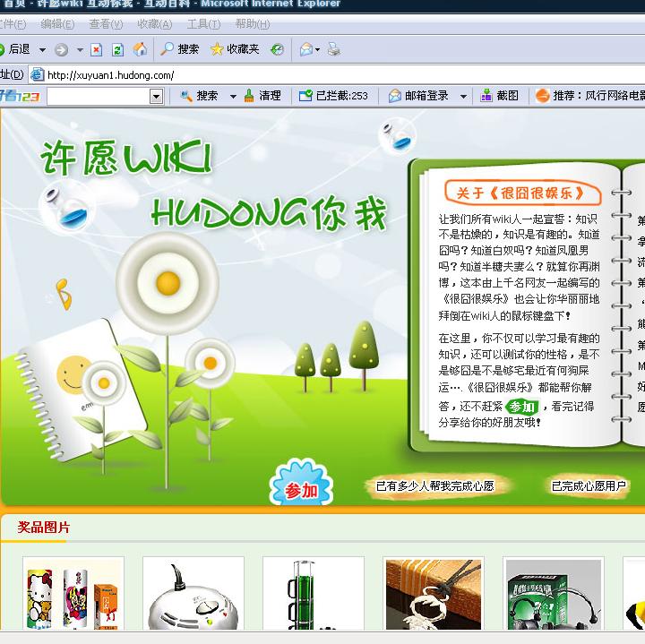645x644 pixels.
Task: Expand the 123 toolbar search combo arrow
Action: [x=156, y=97]
